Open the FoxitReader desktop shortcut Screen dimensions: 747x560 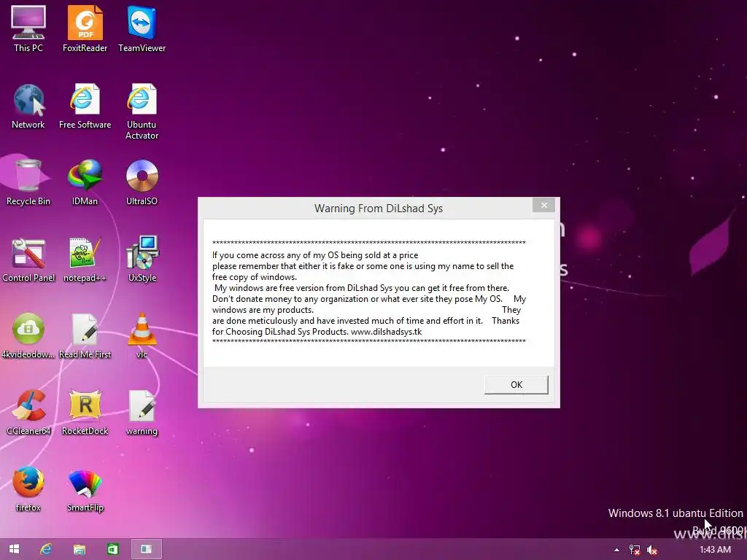point(85,28)
